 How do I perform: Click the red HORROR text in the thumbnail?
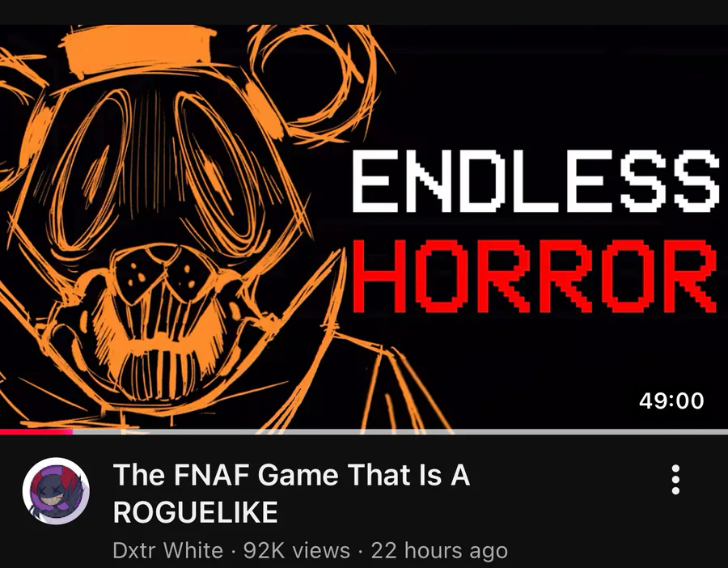pos(534,277)
